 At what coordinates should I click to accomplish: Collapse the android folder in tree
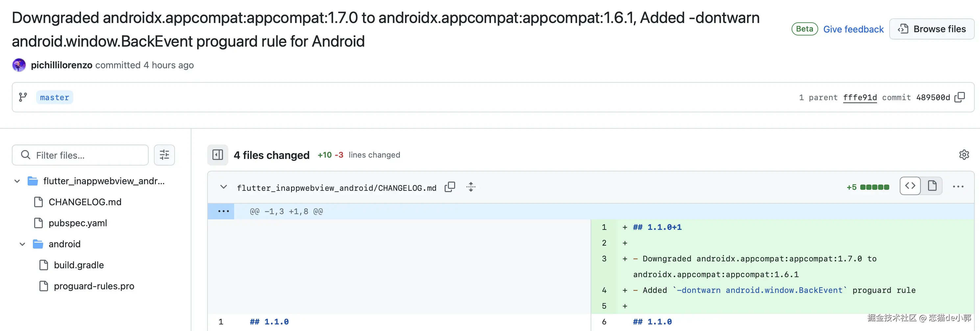[x=22, y=244]
